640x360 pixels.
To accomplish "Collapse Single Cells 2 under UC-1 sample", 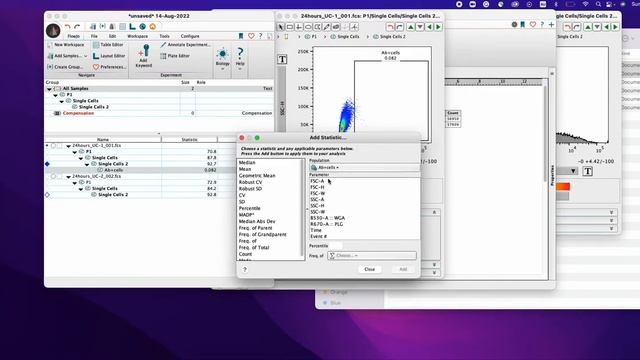I will pos(87,164).
